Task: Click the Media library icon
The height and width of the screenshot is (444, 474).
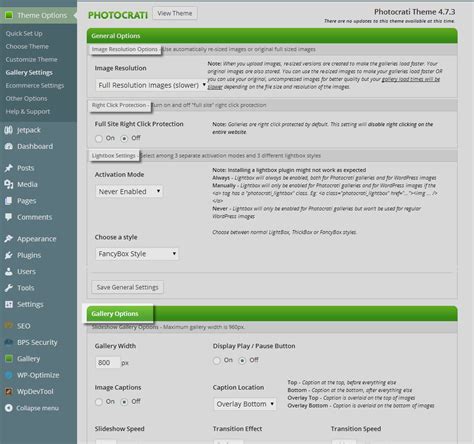Action: pos(9,184)
